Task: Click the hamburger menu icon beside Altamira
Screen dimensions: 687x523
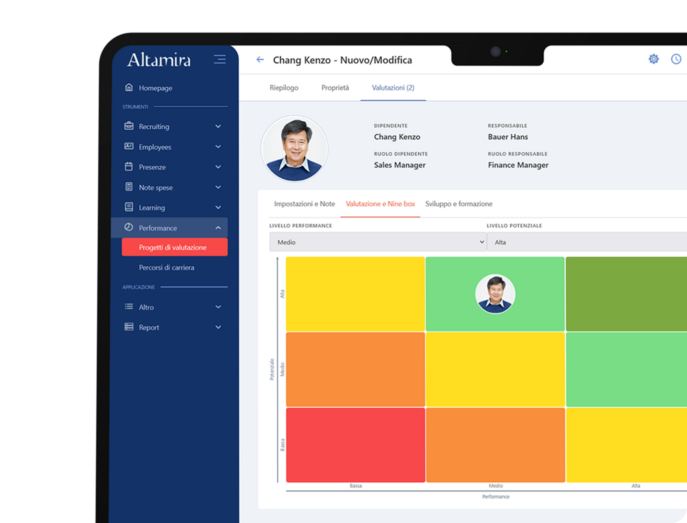Action: [x=220, y=59]
